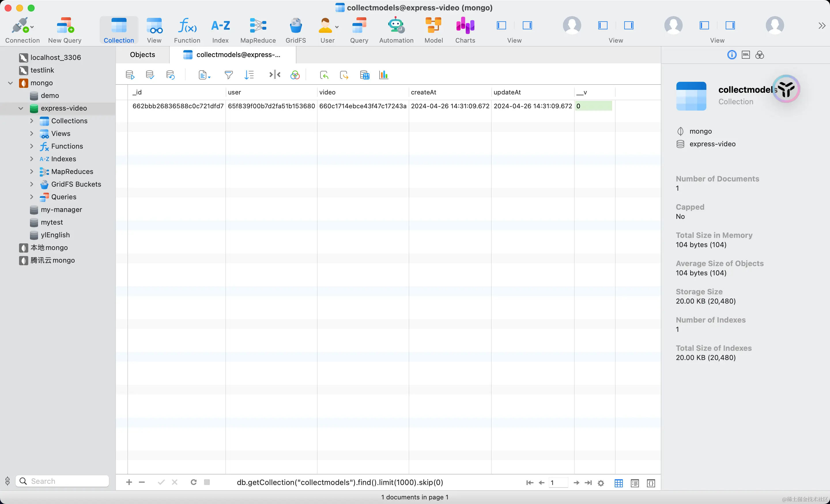Screen dimensions: 830x504
Task: Switch to form view at bottom bar
Action: [635, 483]
